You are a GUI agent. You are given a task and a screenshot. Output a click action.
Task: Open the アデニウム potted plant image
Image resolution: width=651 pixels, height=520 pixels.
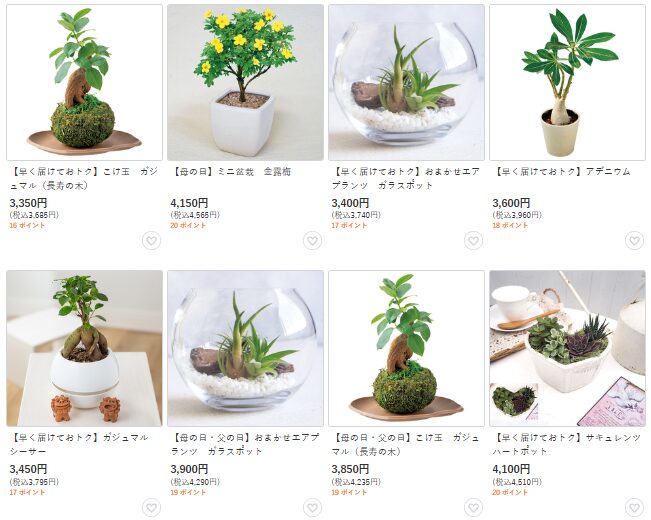tap(567, 83)
